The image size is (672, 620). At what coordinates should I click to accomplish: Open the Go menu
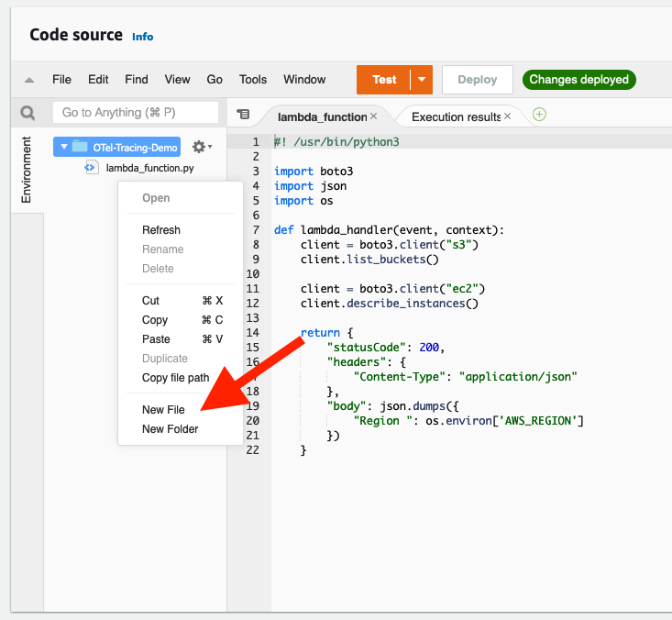click(215, 80)
